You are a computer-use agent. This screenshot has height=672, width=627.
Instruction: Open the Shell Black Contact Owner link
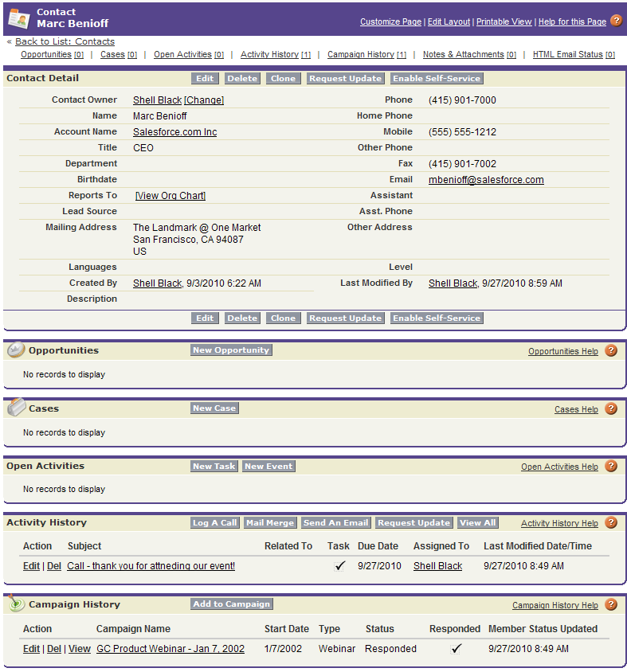(158, 100)
